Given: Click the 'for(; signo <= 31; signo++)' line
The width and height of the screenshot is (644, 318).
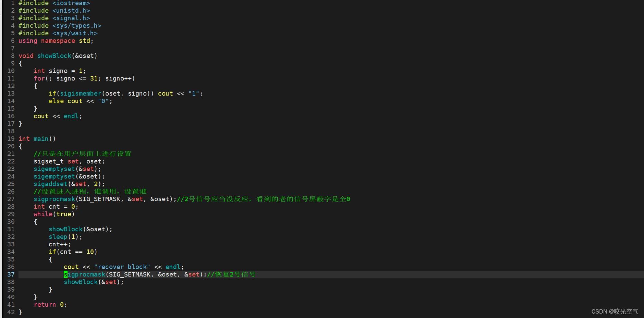Looking at the screenshot, I should [84, 78].
